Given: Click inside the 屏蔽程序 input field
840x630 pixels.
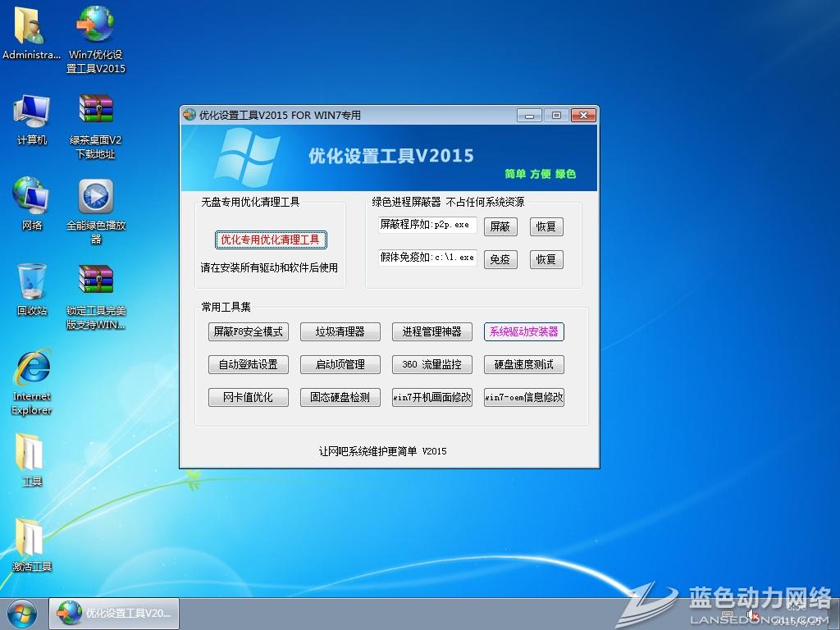Looking at the screenshot, I should (427, 226).
